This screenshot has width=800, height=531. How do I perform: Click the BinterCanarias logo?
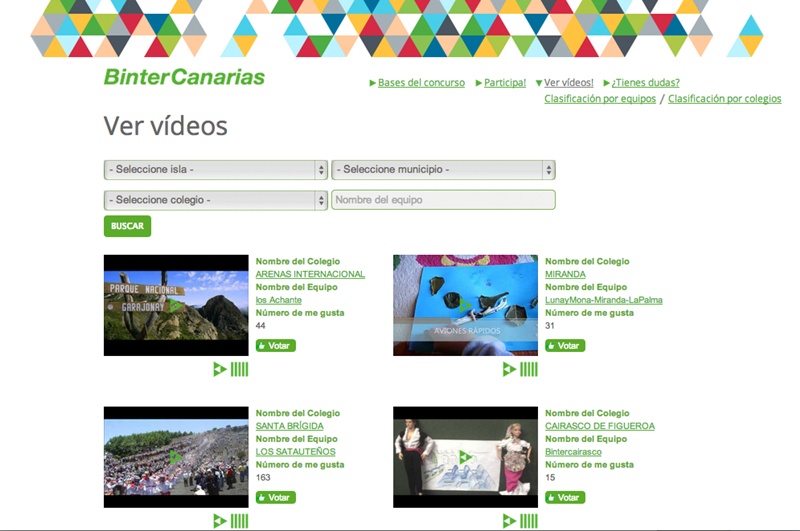tap(184, 77)
